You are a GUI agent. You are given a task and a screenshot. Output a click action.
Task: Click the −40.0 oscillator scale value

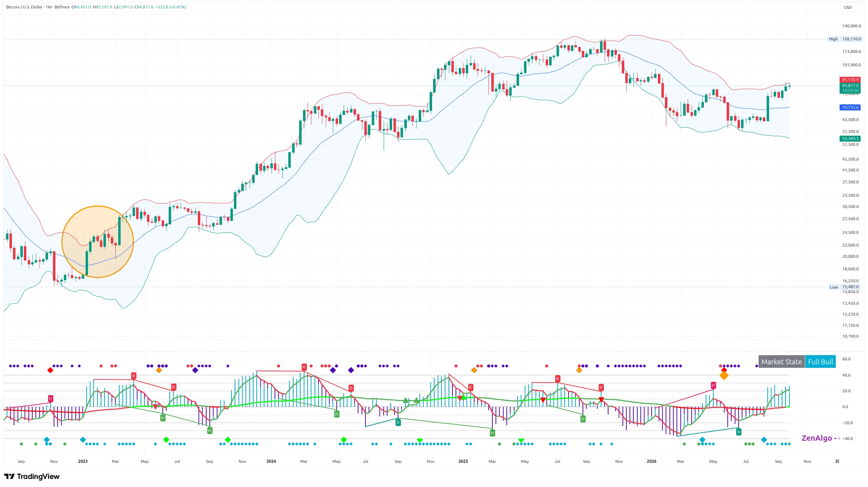point(847,439)
